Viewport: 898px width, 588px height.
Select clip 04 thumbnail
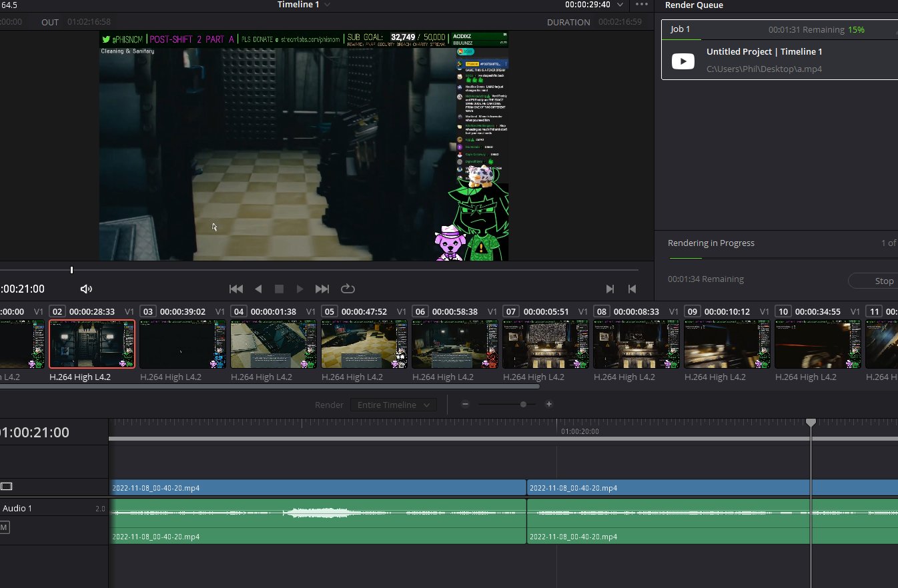(x=274, y=344)
